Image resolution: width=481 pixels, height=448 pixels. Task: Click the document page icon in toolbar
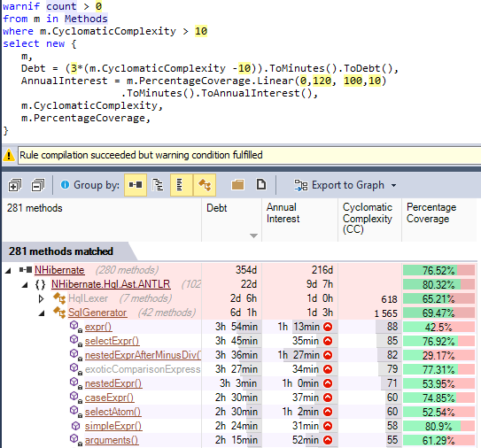point(261,185)
